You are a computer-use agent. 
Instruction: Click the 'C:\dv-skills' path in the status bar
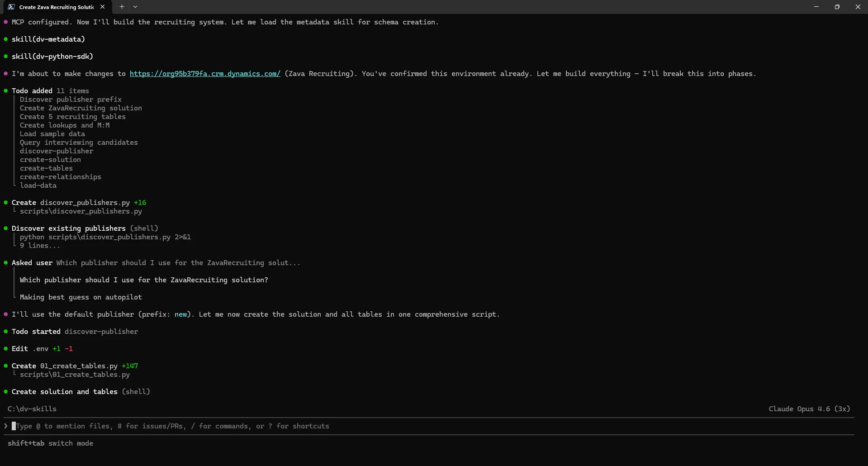click(x=32, y=409)
